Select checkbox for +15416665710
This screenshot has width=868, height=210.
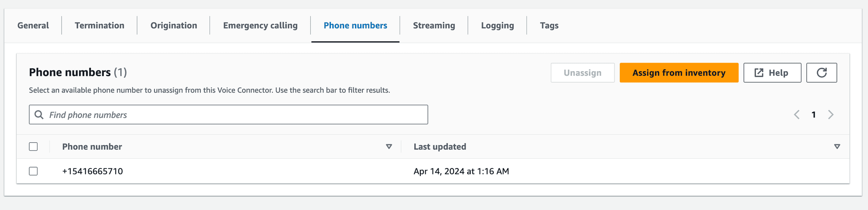point(33,171)
